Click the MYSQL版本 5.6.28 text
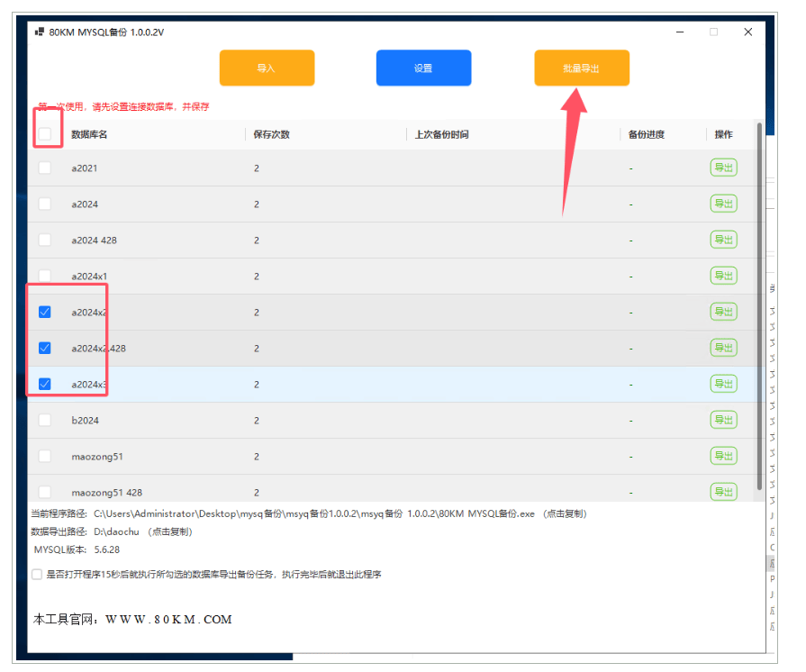Viewport: 806px width, 672px height. (x=77, y=549)
